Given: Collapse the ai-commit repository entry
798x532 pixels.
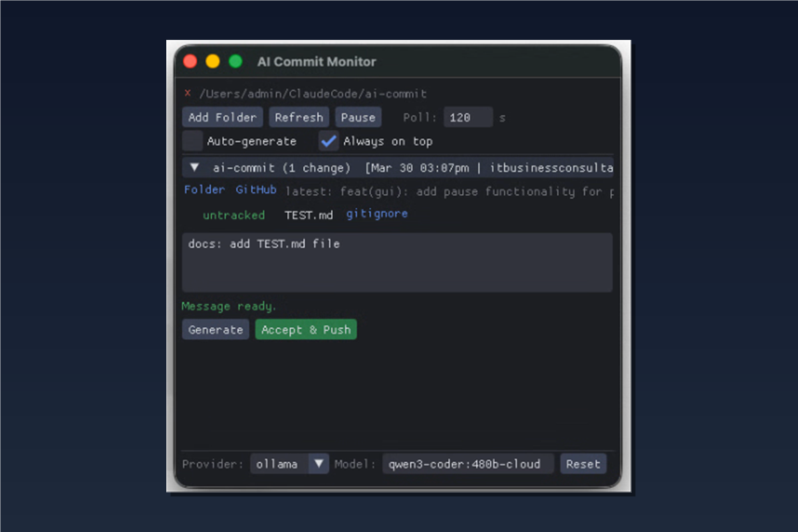Looking at the screenshot, I should (x=194, y=168).
